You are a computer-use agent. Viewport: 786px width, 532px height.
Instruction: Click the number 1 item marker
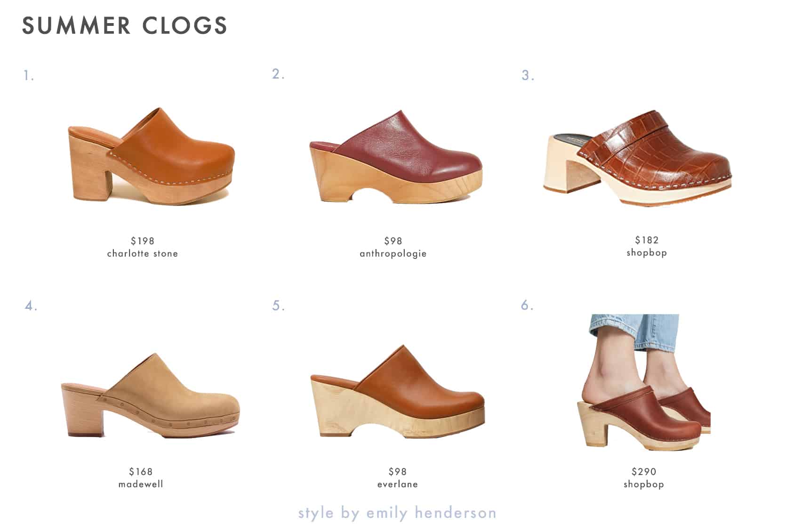tap(29, 75)
